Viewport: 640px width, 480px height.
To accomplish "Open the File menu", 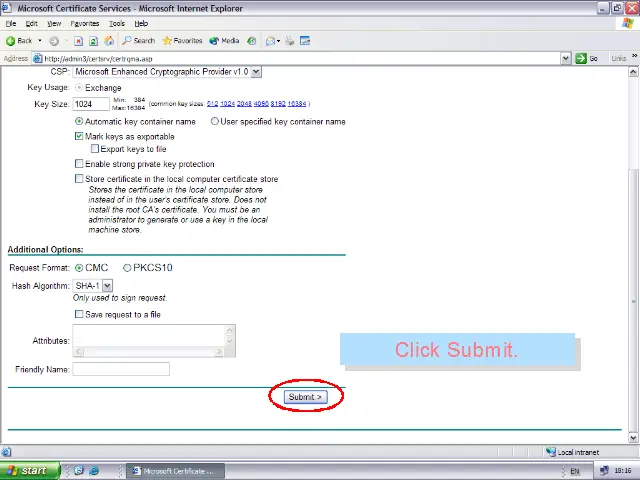I will point(11,24).
